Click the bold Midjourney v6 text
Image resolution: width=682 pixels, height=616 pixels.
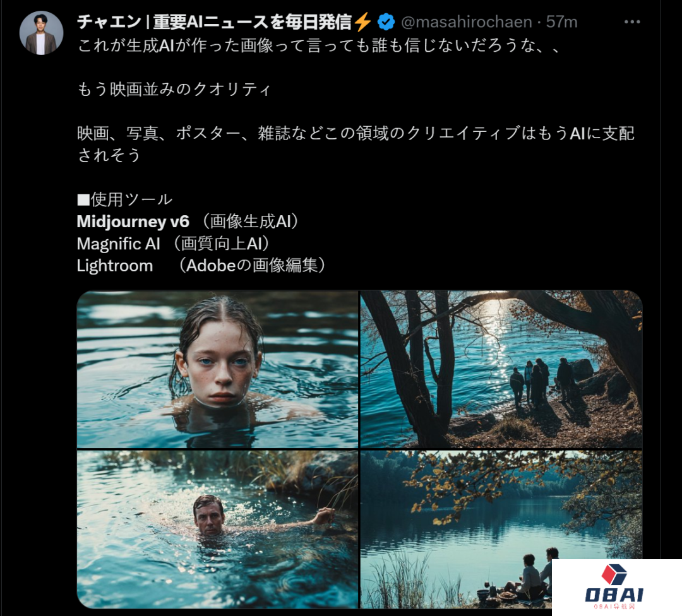pos(133,222)
